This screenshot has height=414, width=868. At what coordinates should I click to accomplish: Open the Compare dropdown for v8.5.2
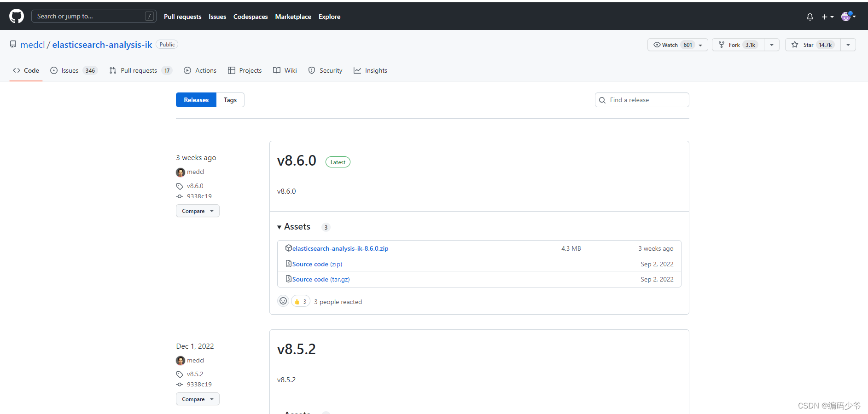(x=198, y=399)
